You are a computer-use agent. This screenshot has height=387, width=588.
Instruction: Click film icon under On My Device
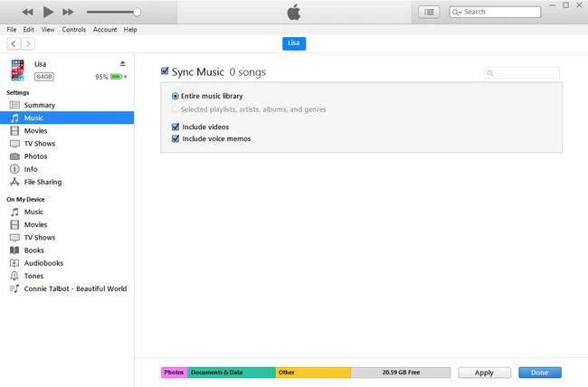[14, 224]
